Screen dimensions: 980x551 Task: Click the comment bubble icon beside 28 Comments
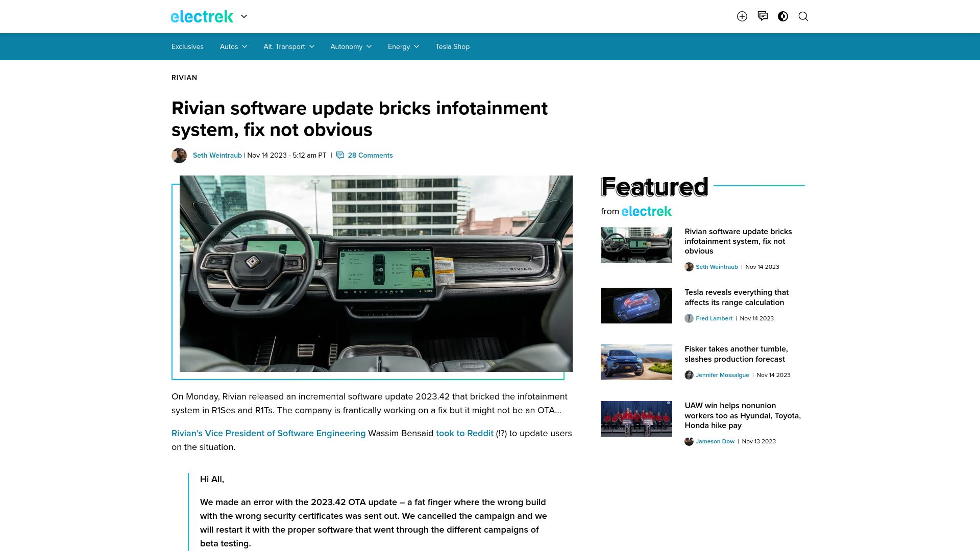click(340, 155)
